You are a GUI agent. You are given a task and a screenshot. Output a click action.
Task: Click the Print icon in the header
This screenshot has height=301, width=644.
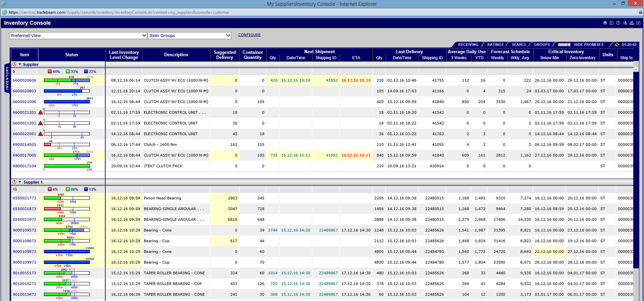tap(632, 23)
